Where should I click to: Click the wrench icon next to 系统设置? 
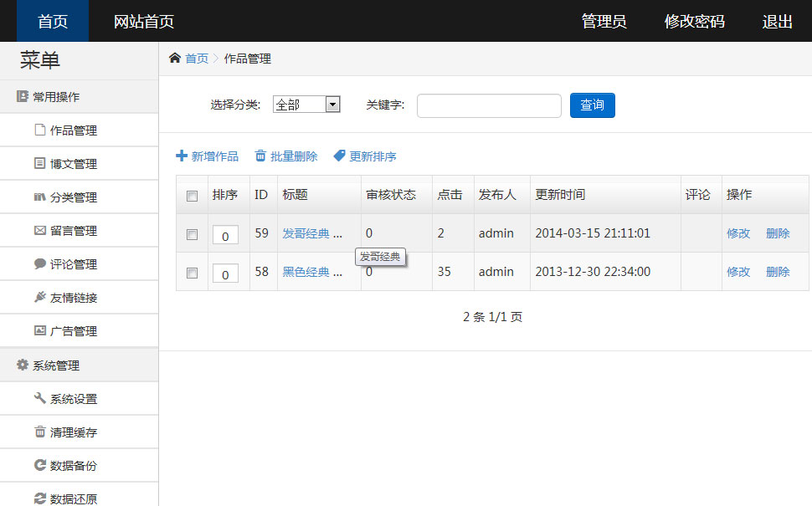(x=40, y=398)
